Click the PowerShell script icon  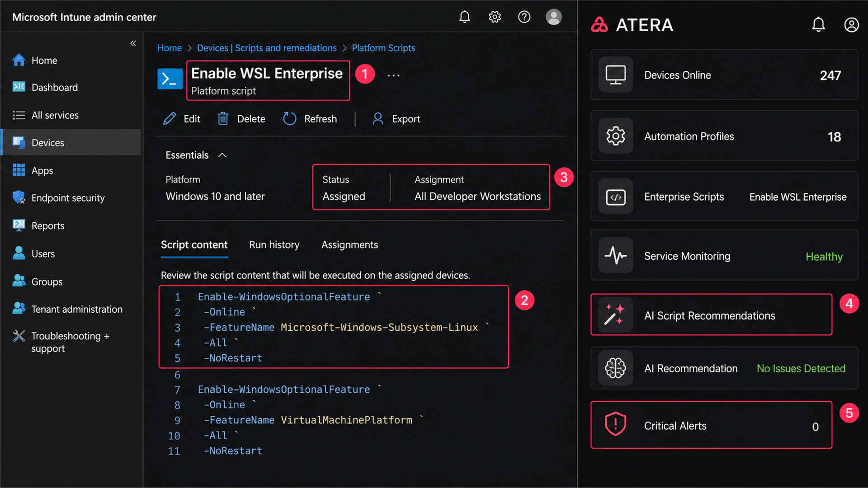tap(170, 79)
